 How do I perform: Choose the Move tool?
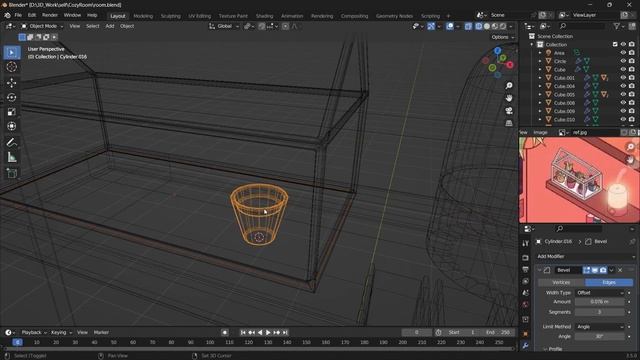click(11, 83)
